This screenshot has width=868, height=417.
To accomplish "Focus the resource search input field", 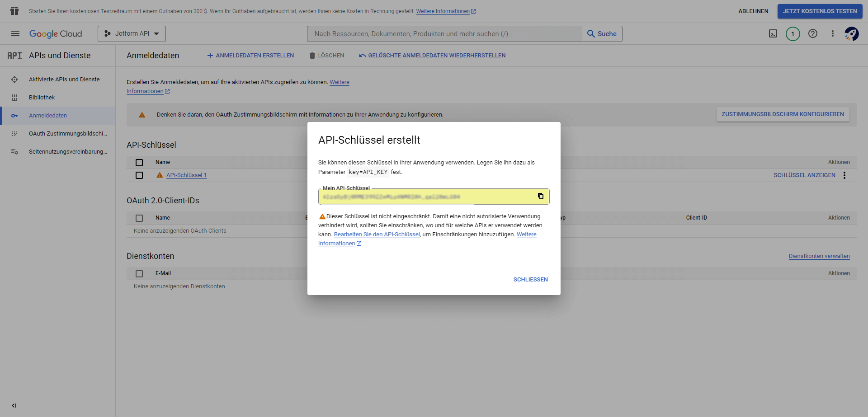I will point(444,34).
